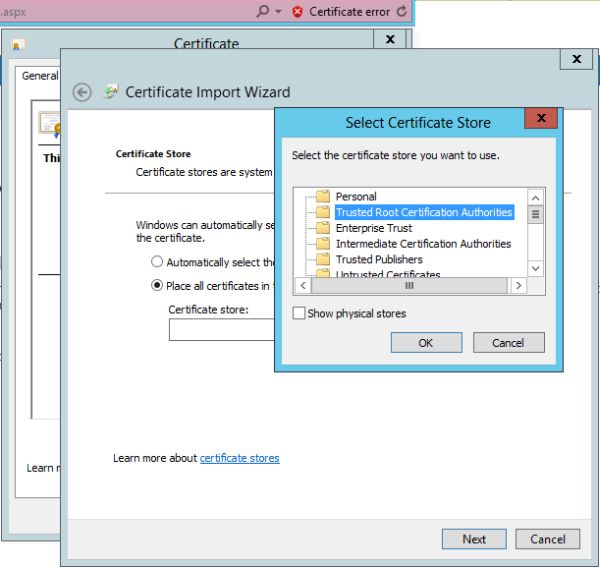The height and width of the screenshot is (567, 600).
Task: Click the Enterprise Trust folder icon
Action: click(322, 228)
